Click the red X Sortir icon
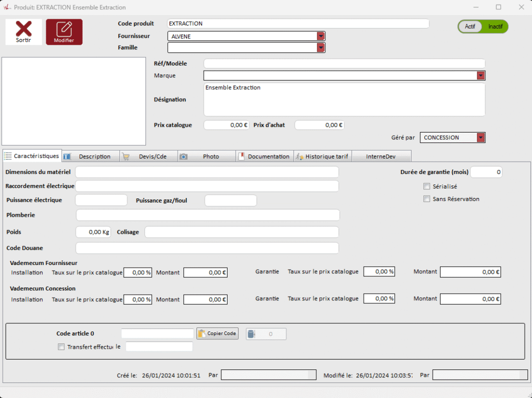532x398 pixels. pyautogui.click(x=23, y=29)
